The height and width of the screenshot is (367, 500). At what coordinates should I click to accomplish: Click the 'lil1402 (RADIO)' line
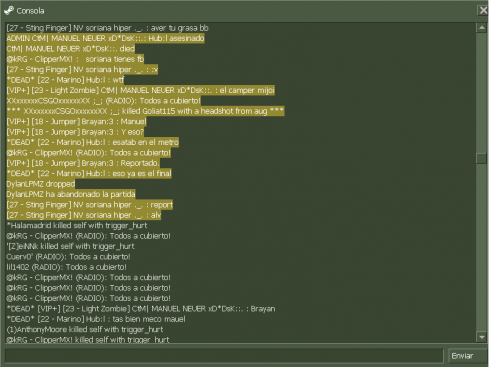pos(66,267)
